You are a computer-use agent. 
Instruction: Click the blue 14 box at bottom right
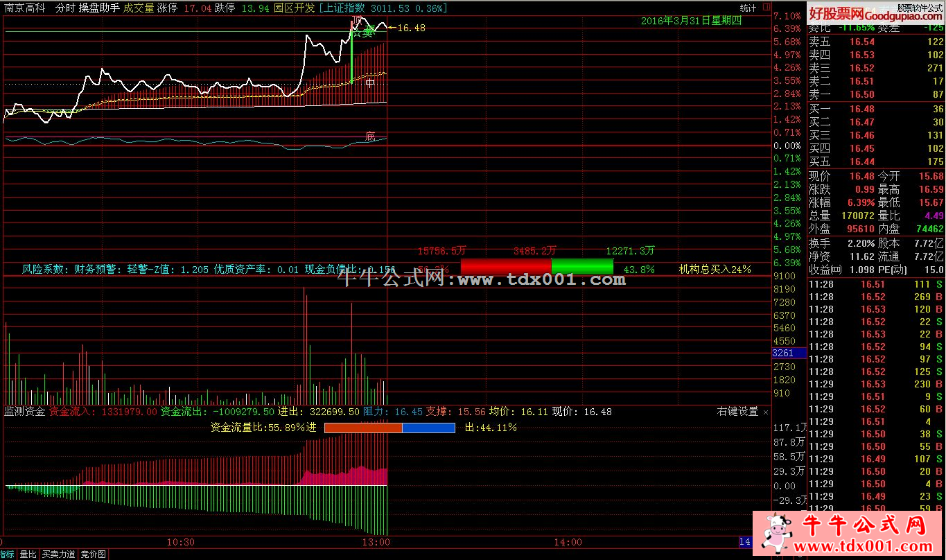click(x=746, y=541)
